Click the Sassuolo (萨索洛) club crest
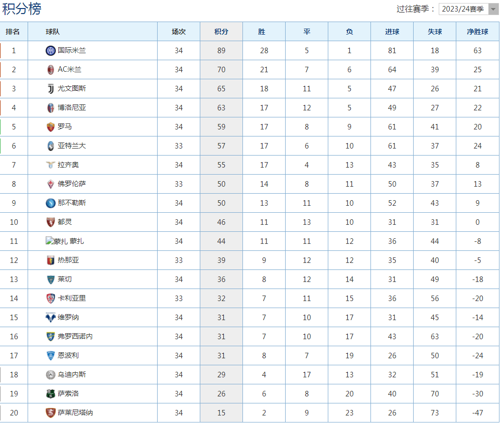The width and height of the screenshot is (504, 425). click(50, 394)
